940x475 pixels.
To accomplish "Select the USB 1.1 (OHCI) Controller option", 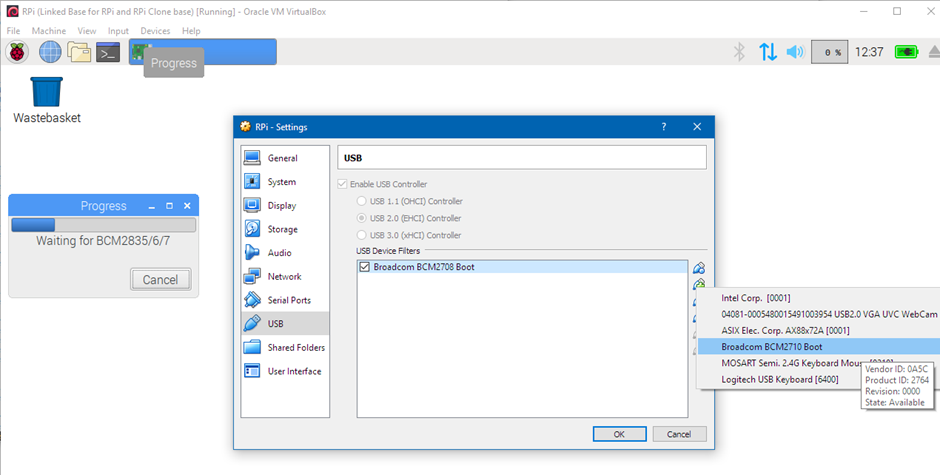I will coord(362,201).
